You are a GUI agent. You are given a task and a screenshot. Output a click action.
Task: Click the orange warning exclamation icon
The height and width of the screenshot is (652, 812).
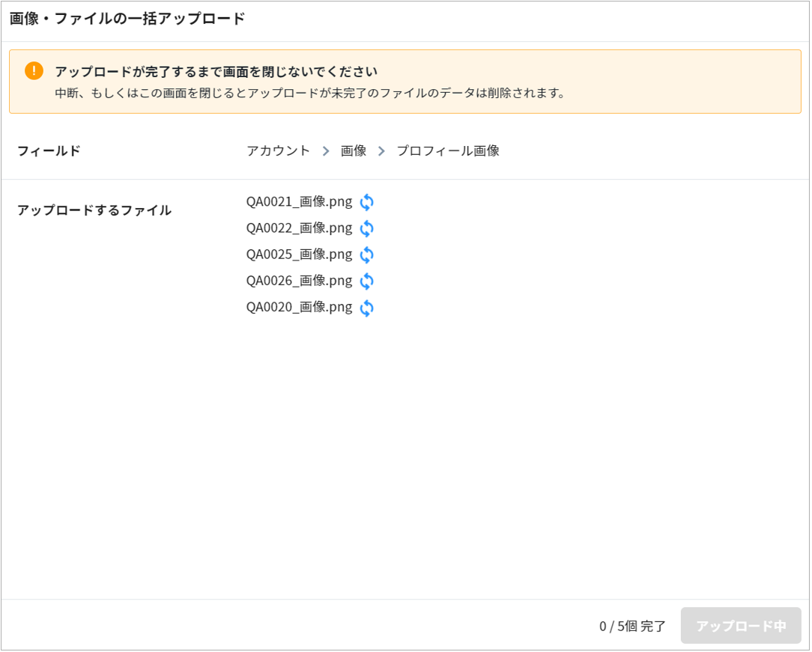[x=34, y=71]
